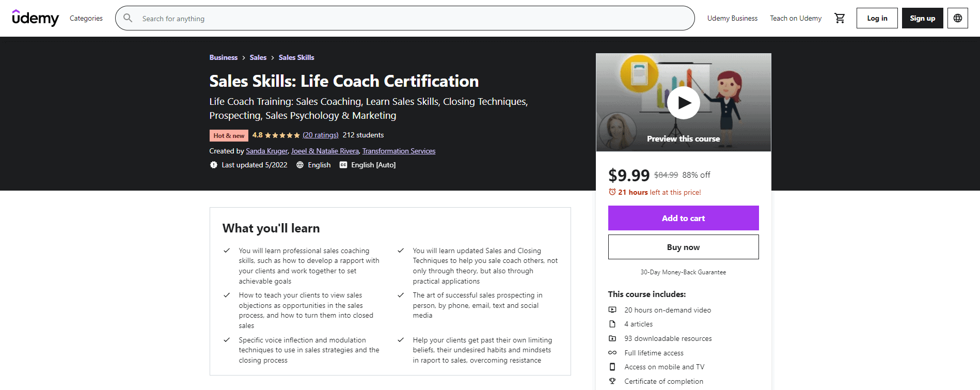This screenshot has width=980, height=390.
Task: Click the mobile and TV access icon
Action: click(612, 367)
